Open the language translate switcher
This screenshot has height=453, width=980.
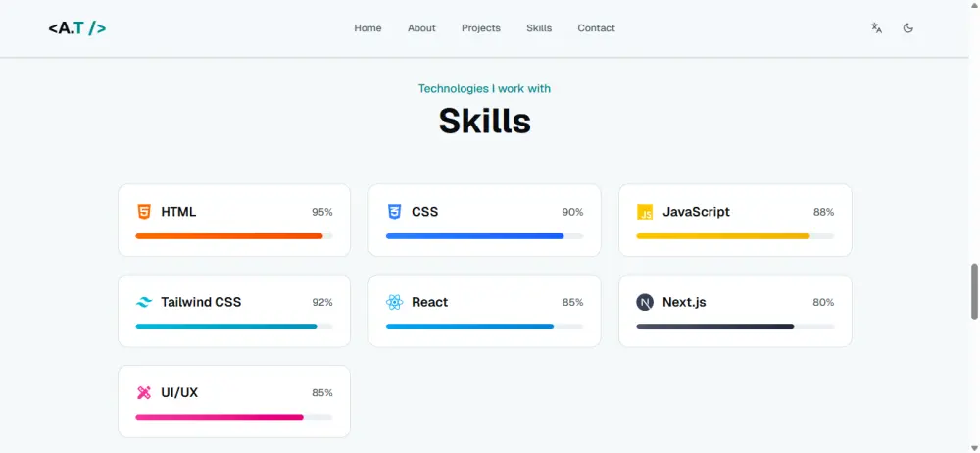876,28
